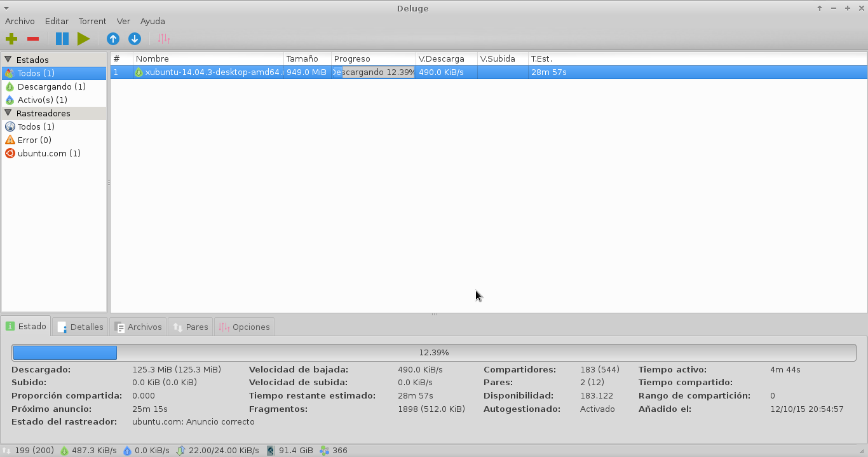This screenshot has height=457, width=868.
Task: Open the Ver menu
Action: coord(123,21)
